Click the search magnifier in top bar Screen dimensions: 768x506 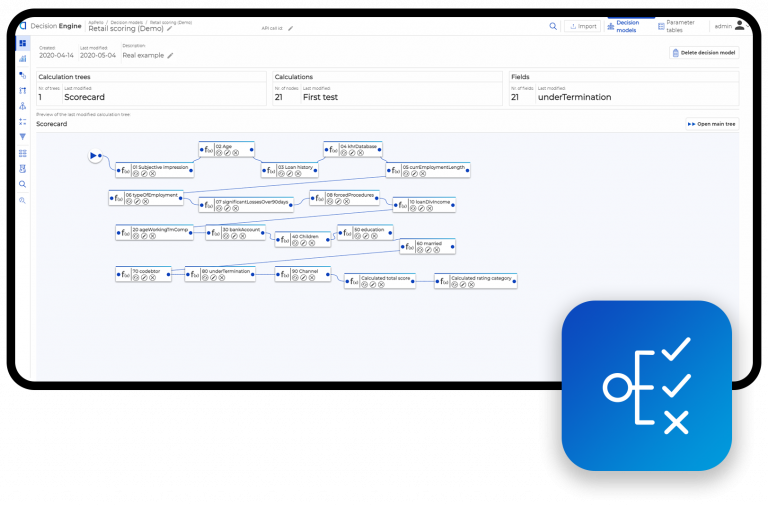(x=553, y=26)
